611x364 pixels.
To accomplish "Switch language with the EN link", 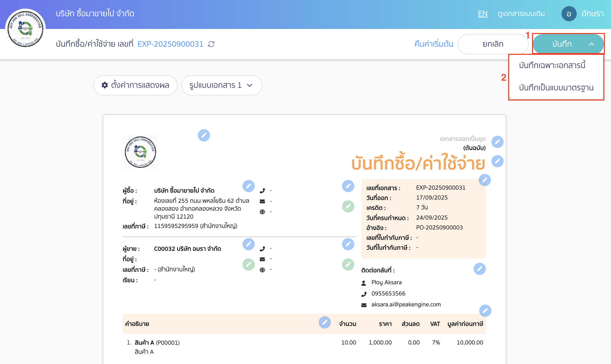I will 483,14.
